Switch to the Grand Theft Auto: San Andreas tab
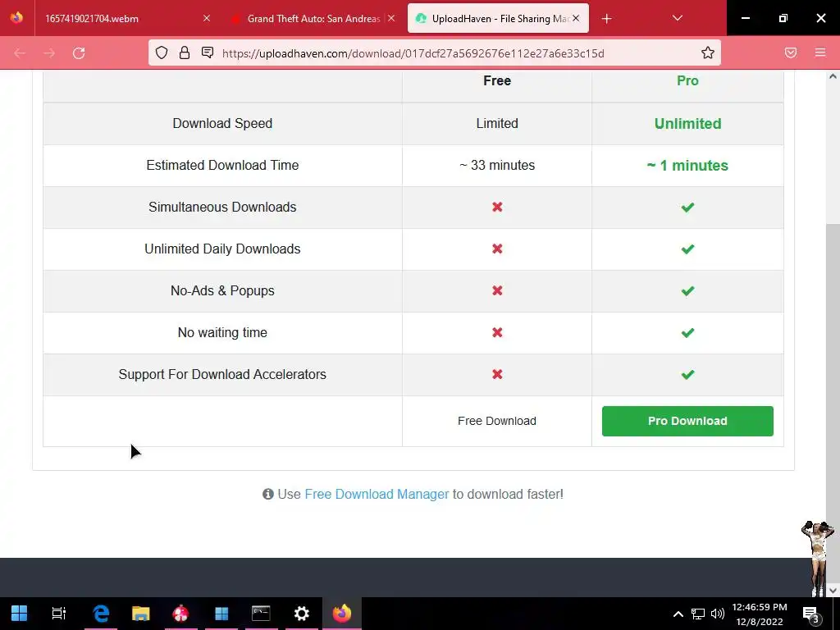The width and height of the screenshot is (840, 630). pos(313,18)
